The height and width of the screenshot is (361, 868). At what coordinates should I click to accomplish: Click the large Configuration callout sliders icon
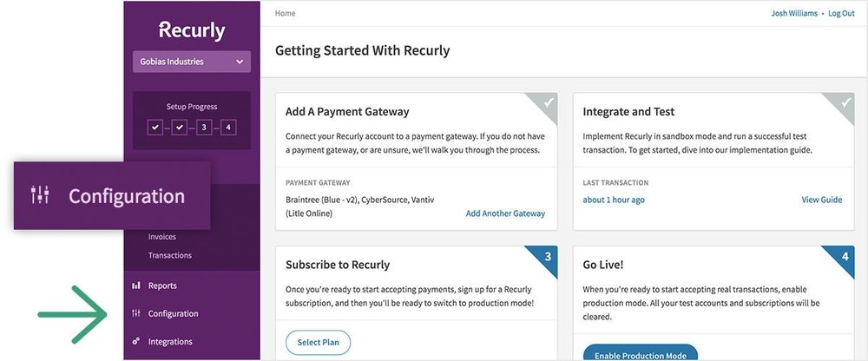tap(40, 195)
